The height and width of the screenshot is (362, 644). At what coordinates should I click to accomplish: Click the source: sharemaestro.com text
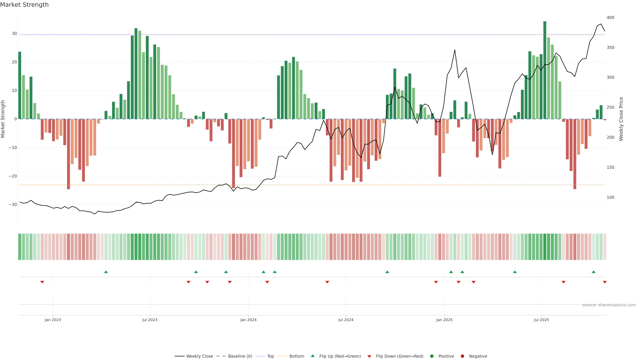pyautogui.click(x=609, y=305)
